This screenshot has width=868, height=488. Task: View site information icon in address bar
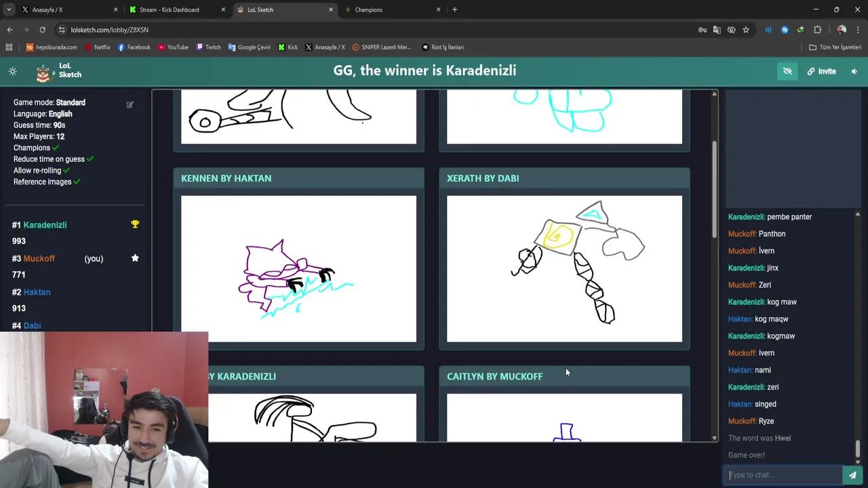[62, 30]
